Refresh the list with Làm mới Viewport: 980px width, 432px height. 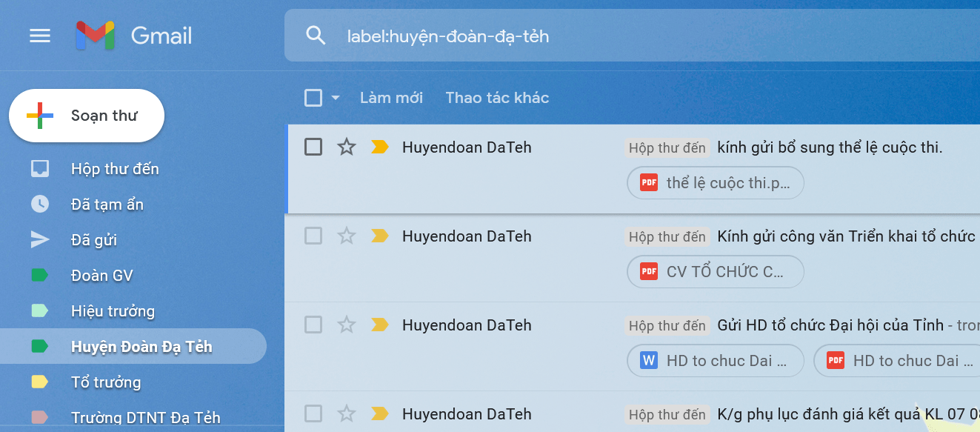tap(391, 98)
